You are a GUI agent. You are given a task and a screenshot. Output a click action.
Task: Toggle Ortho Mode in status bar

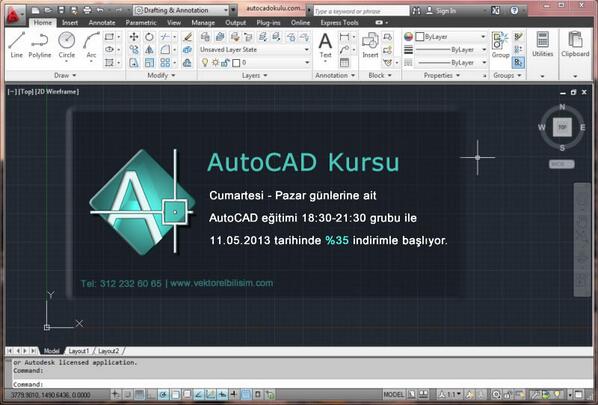click(151, 394)
